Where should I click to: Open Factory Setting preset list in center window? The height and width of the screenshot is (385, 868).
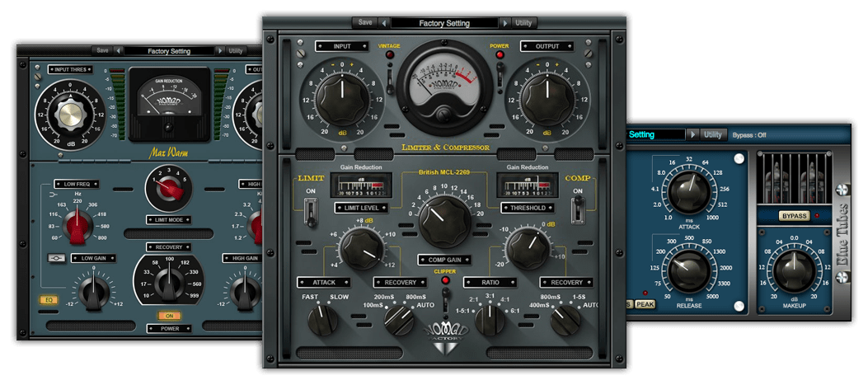444,23
